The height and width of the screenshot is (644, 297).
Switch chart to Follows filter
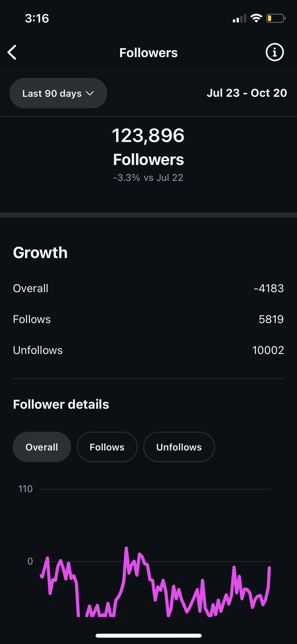pos(107,447)
